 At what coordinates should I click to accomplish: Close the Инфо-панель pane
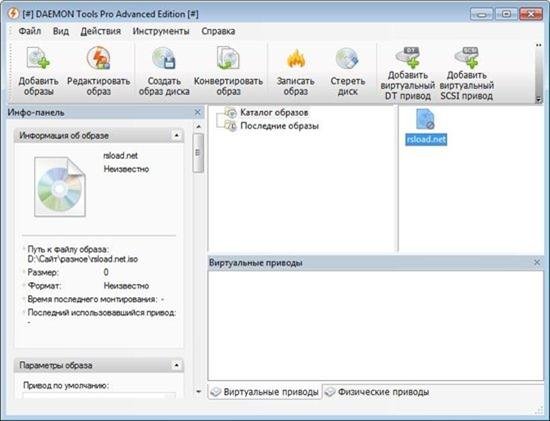click(x=197, y=112)
